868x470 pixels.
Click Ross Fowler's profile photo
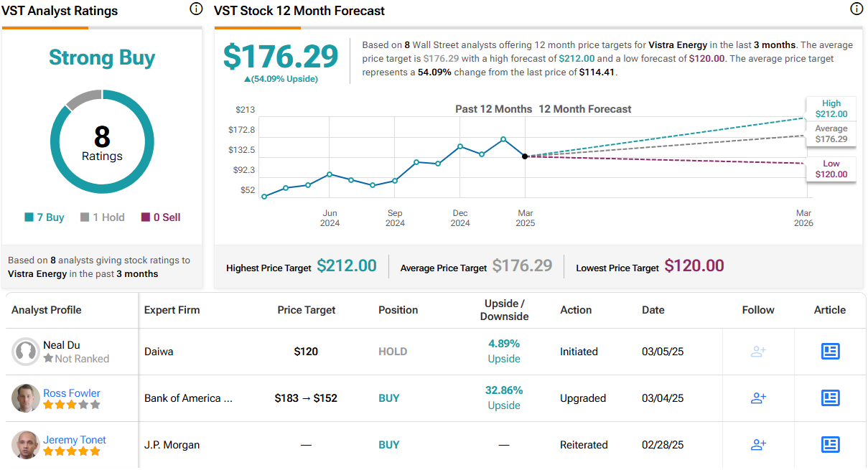click(26, 398)
